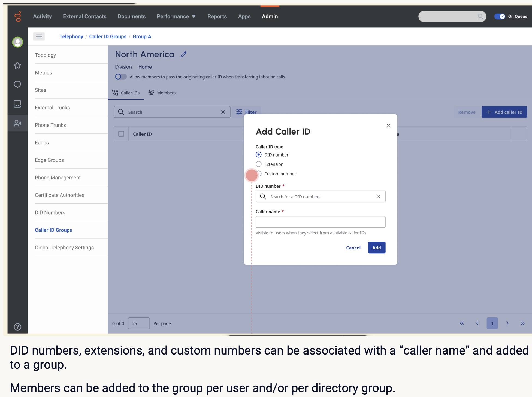The image size is (532, 397).
Task: Open the 25 per page selector
Action: 139,323
